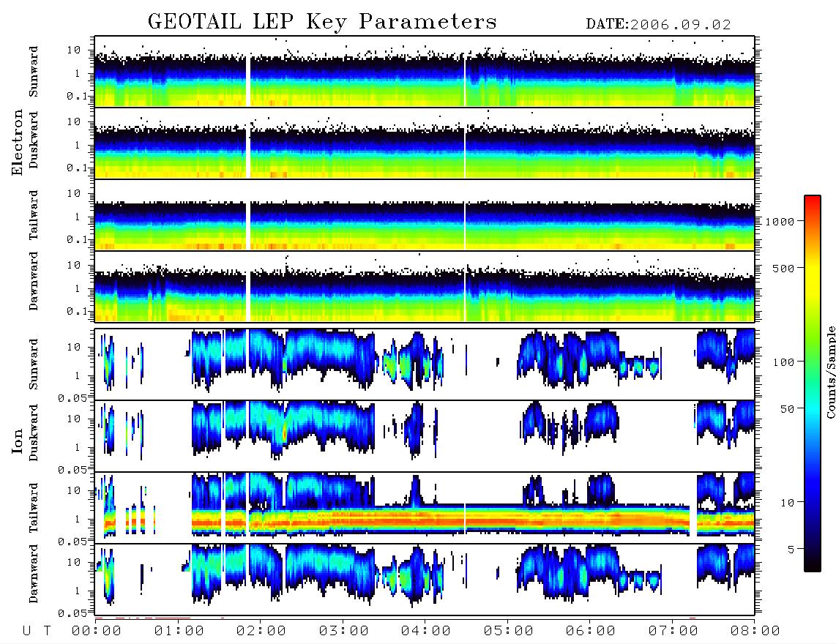Click the "08:00" time tick label
836x644 pixels.
[x=755, y=632]
